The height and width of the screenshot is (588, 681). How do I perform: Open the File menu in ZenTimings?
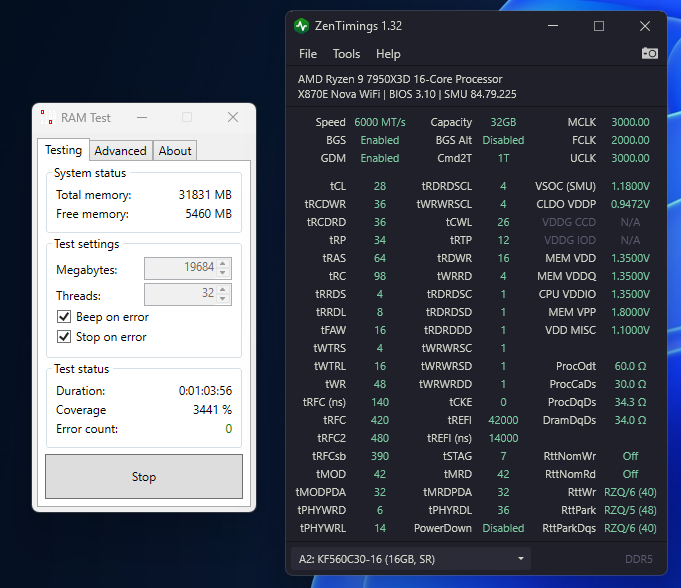coord(308,54)
